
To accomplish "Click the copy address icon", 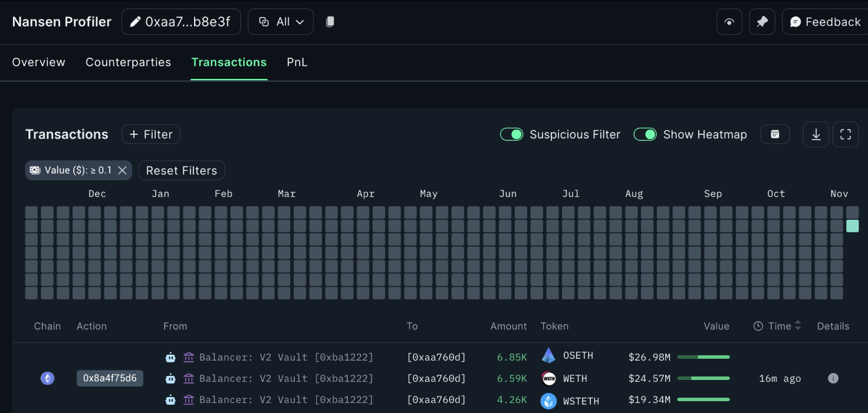I will pos(330,22).
